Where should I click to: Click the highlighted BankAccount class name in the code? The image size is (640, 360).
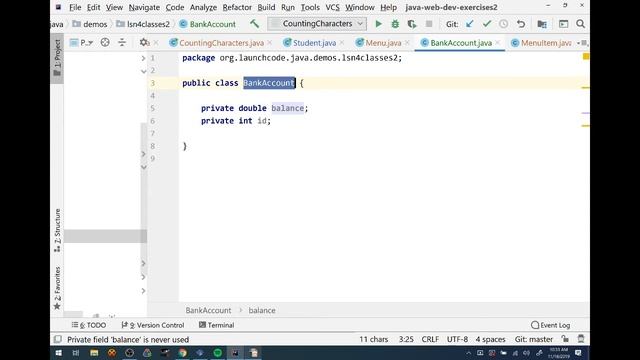(x=269, y=83)
